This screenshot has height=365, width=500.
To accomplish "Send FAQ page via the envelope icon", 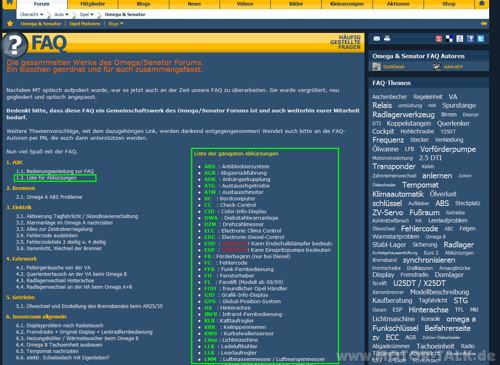I will 377,39.
